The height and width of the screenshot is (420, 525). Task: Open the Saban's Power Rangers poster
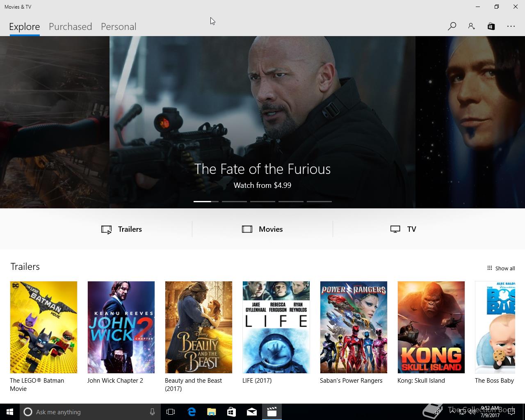(354, 327)
